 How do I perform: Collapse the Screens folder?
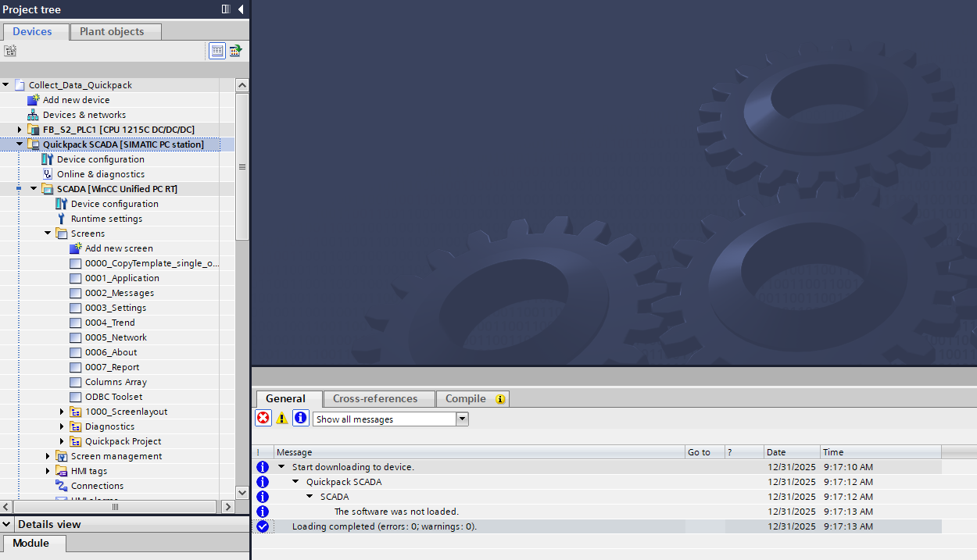point(48,234)
